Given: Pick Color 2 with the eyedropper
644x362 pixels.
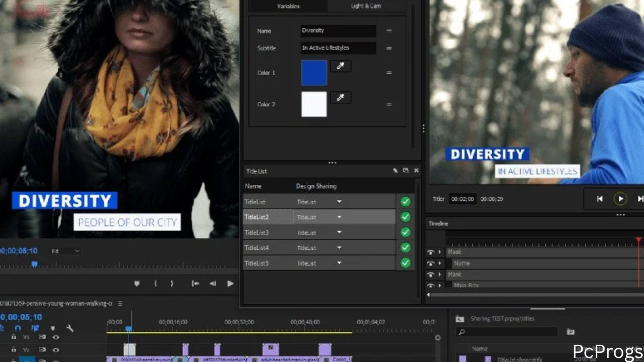Looking at the screenshot, I should click(341, 97).
